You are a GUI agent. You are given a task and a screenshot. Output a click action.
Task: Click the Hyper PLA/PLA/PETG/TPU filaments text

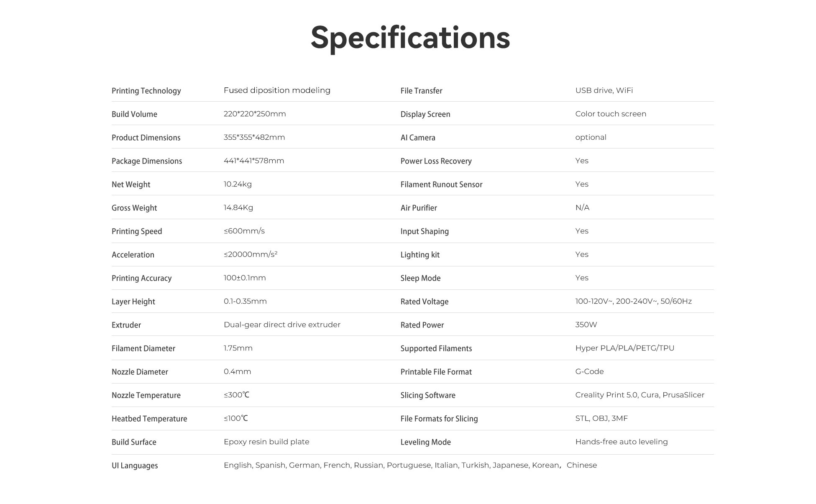pyautogui.click(x=624, y=348)
